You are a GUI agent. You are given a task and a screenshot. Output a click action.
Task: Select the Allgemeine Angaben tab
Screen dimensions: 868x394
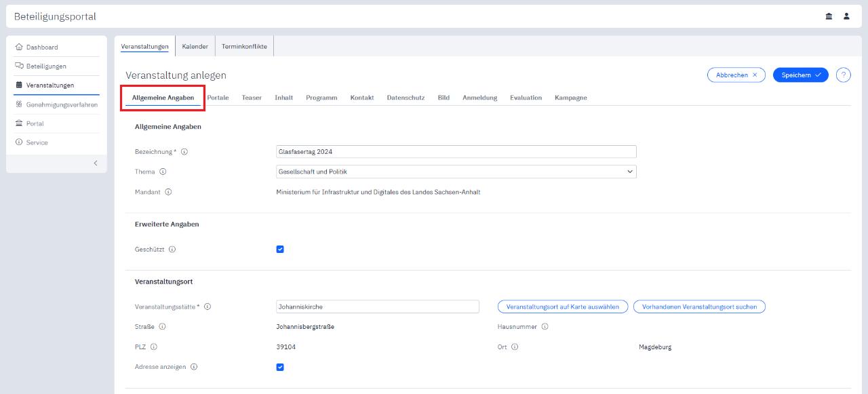163,98
